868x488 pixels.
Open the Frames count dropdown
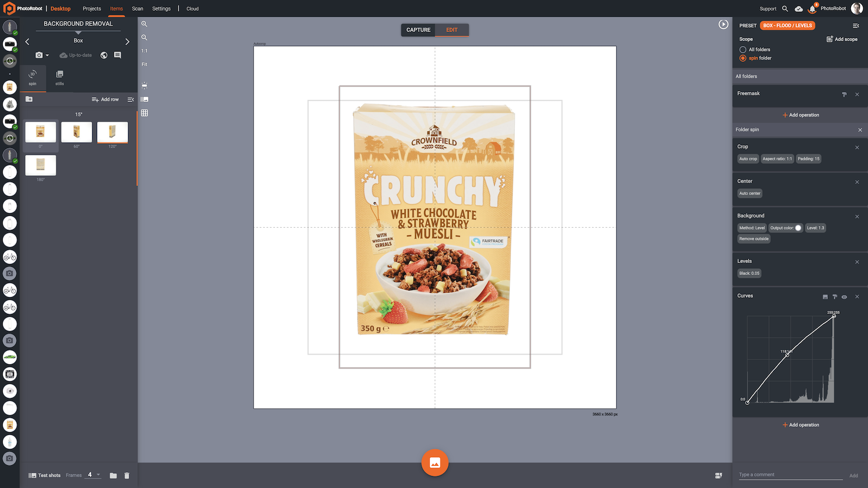point(98,475)
